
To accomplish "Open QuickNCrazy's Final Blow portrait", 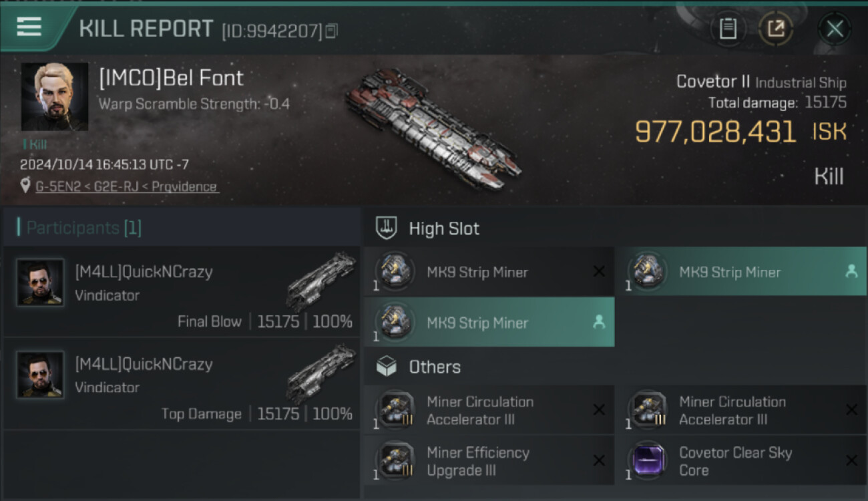I will [40, 283].
